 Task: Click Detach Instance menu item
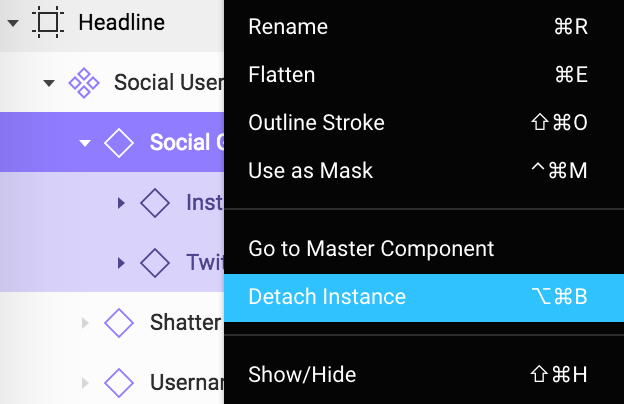tap(424, 298)
